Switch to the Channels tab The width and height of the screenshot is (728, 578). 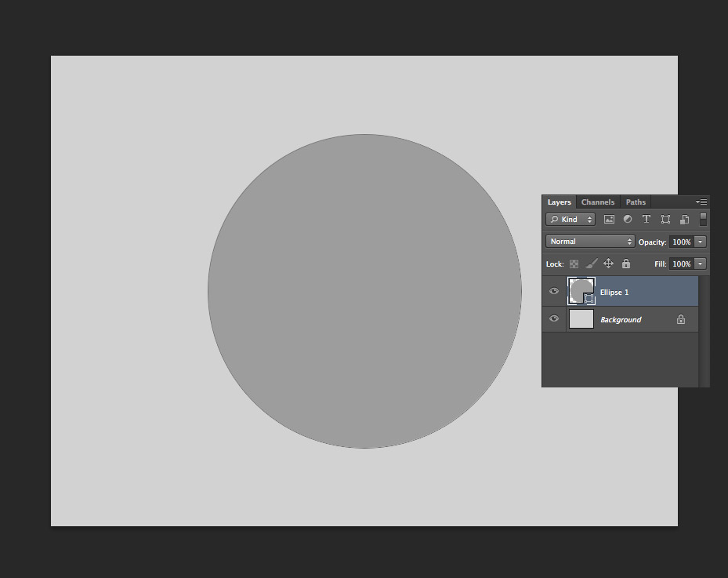pos(598,202)
